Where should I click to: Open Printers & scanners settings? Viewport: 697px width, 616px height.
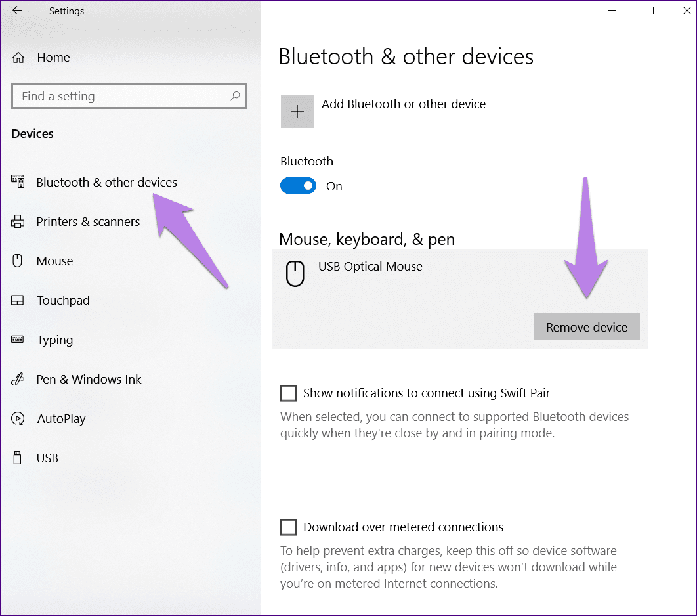click(88, 221)
